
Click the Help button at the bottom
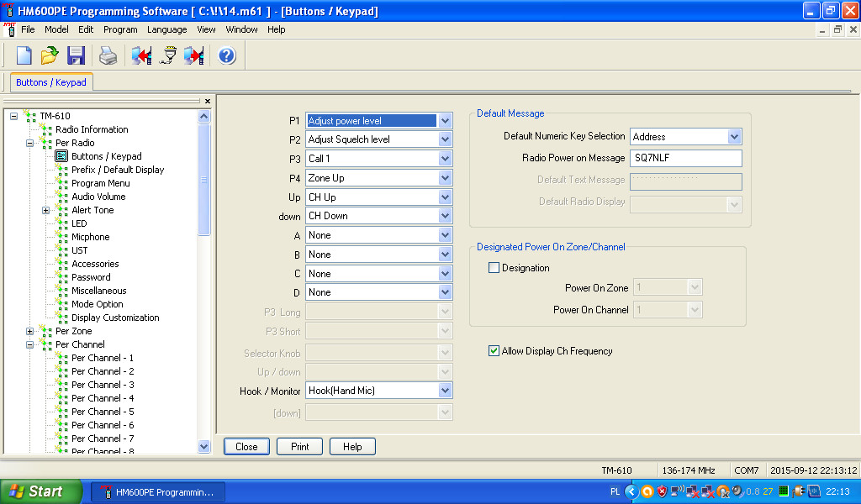[x=352, y=446]
